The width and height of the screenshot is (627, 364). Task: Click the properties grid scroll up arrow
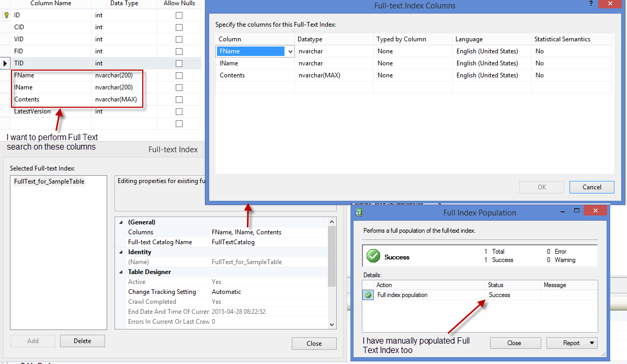coord(332,222)
